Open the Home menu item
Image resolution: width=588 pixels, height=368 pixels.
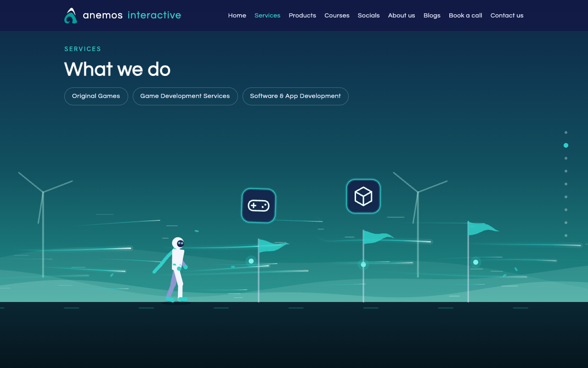pyautogui.click(x=237, y=15)
